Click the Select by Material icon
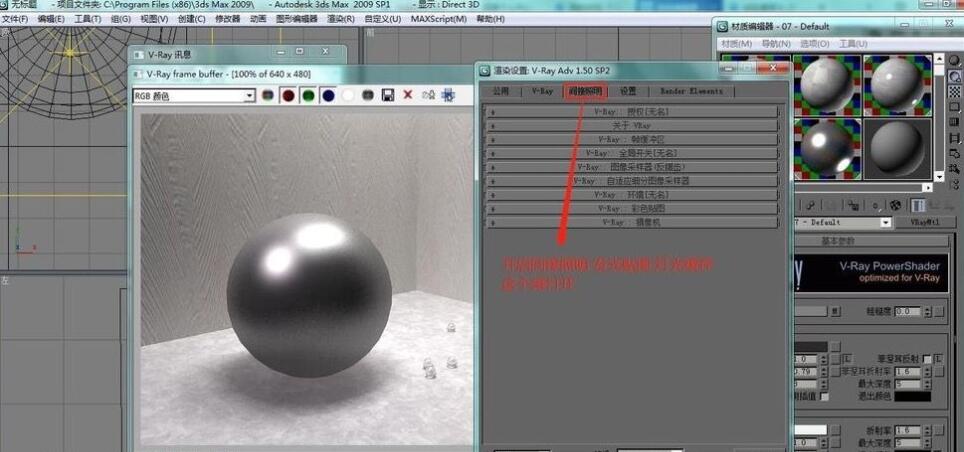Viewport: 964px width, 452px height. pos(955,169)
